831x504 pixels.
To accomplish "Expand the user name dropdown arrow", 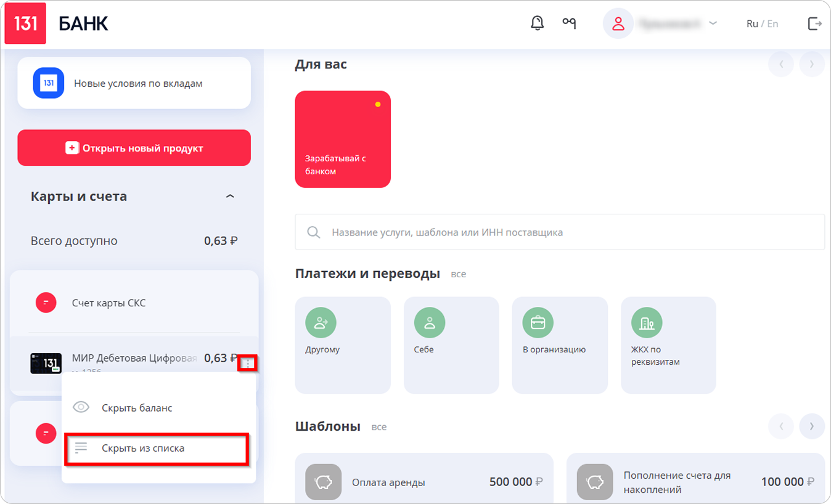I will (713, 23).
